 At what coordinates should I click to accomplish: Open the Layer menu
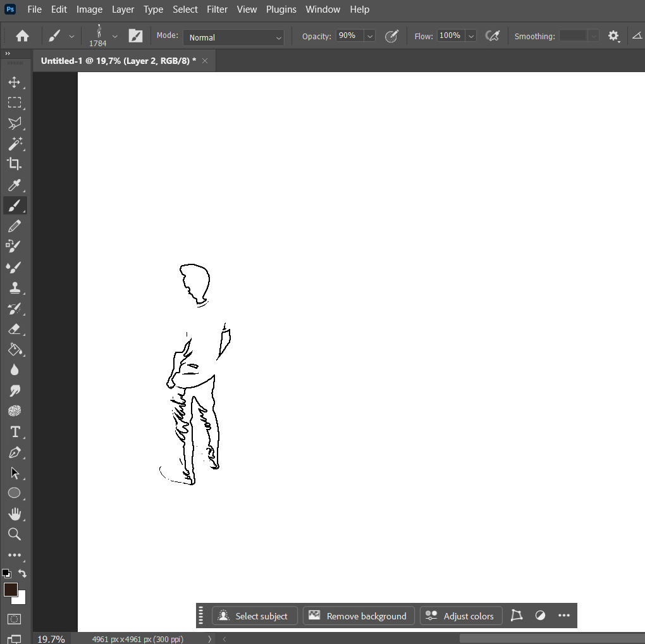tap(123, 9)
